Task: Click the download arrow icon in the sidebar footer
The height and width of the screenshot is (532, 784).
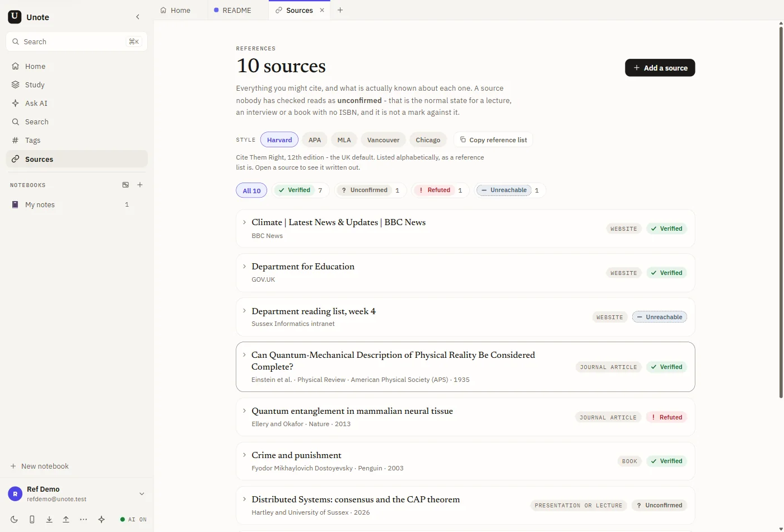Action: click(49, 519)
